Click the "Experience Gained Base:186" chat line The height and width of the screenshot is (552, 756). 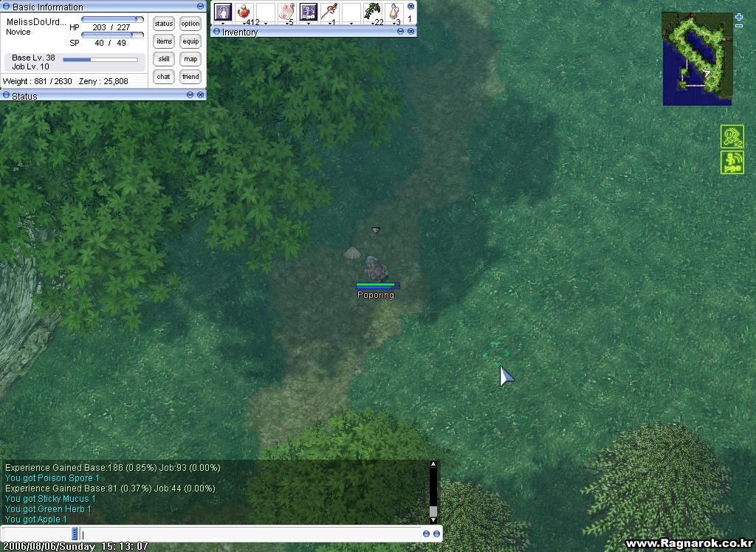(x=113, y=468)
